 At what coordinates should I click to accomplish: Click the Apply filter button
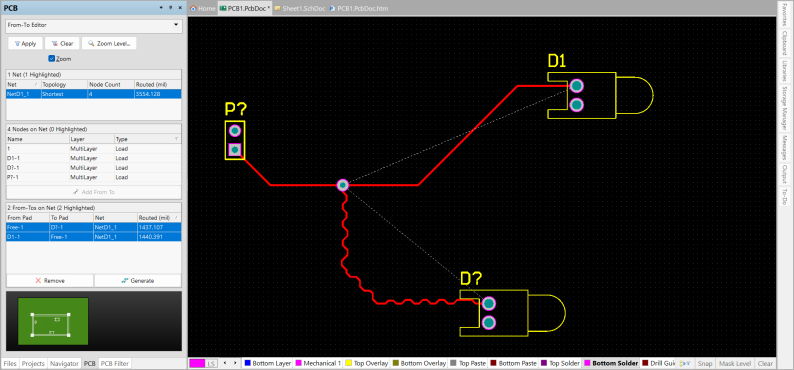25,44
